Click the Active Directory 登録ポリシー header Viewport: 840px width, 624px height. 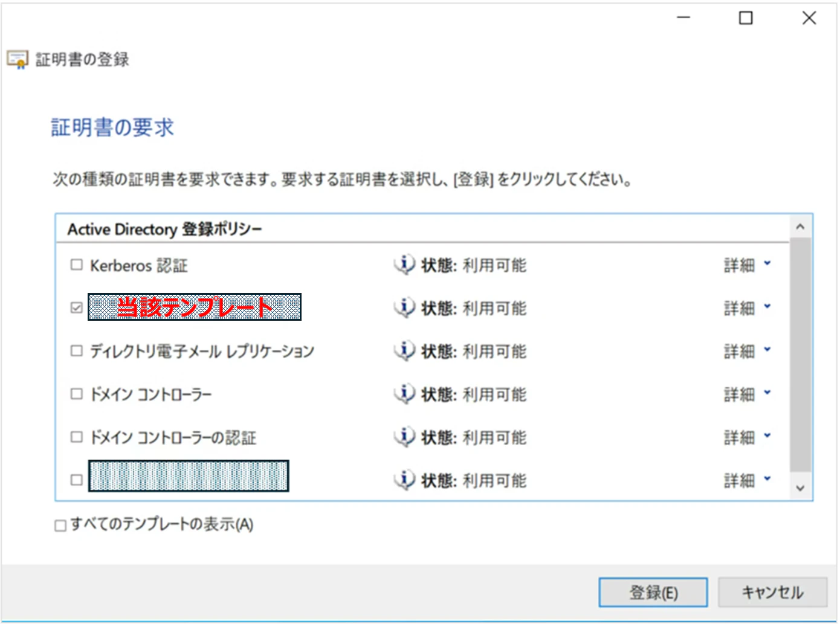(164, 229)
